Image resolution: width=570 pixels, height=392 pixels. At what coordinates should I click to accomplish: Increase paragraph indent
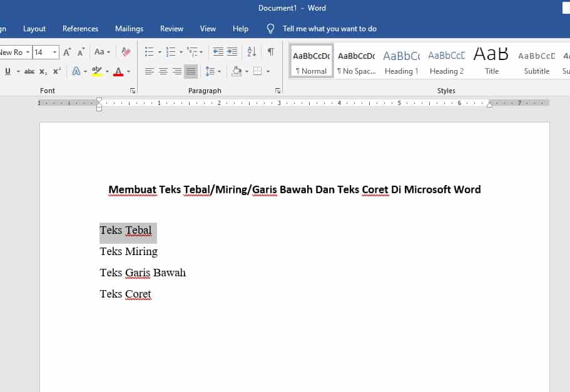click(x=232, y=52)
